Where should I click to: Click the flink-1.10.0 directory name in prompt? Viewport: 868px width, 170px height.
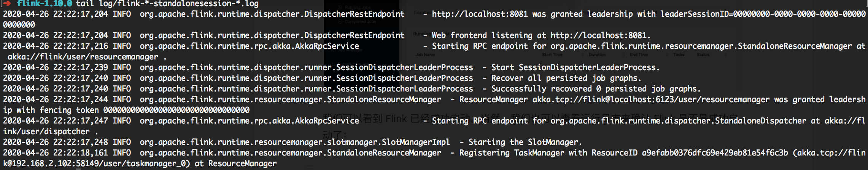click(45, 3)
